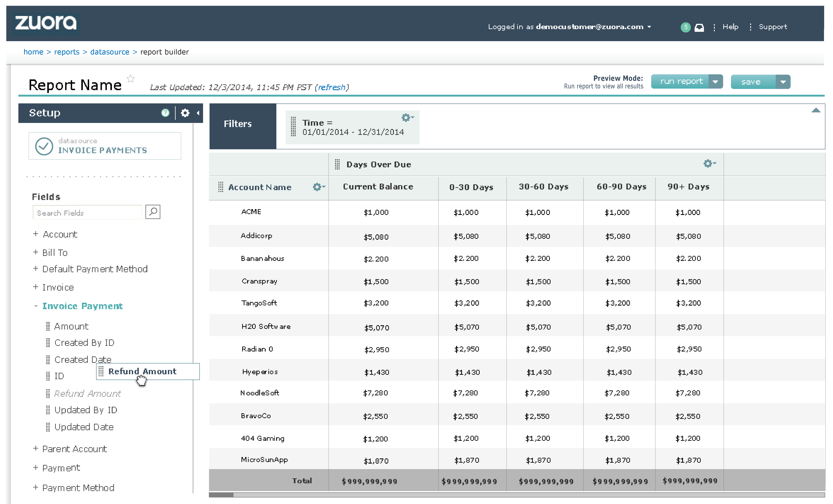
Task: Open the Setup panel gear settings
Action: point(185,113)
